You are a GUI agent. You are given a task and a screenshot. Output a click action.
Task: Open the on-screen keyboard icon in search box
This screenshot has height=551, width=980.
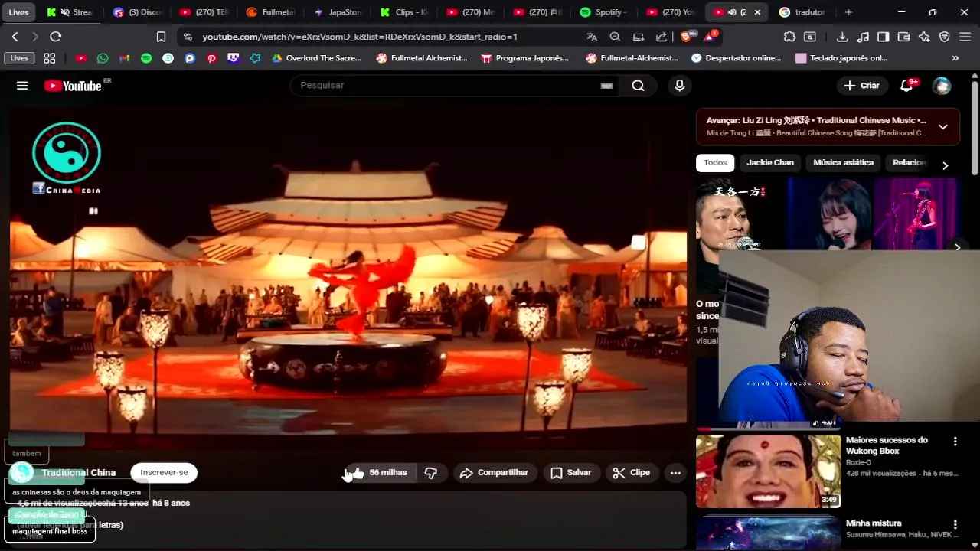point(606,86)
